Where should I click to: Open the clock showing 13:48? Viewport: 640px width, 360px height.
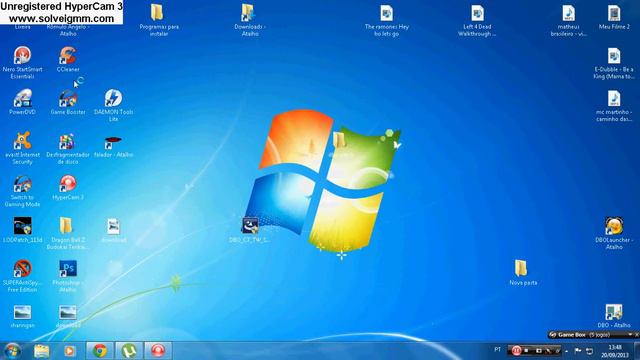614,351
